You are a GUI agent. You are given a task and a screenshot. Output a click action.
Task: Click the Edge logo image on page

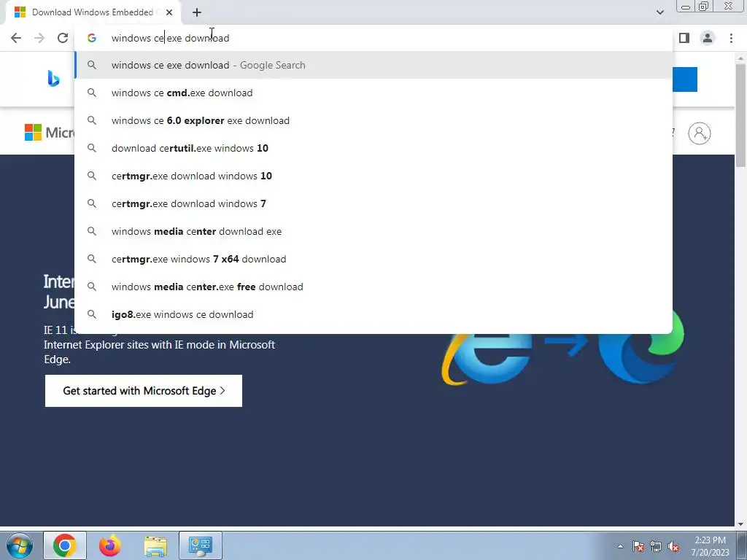642,345
